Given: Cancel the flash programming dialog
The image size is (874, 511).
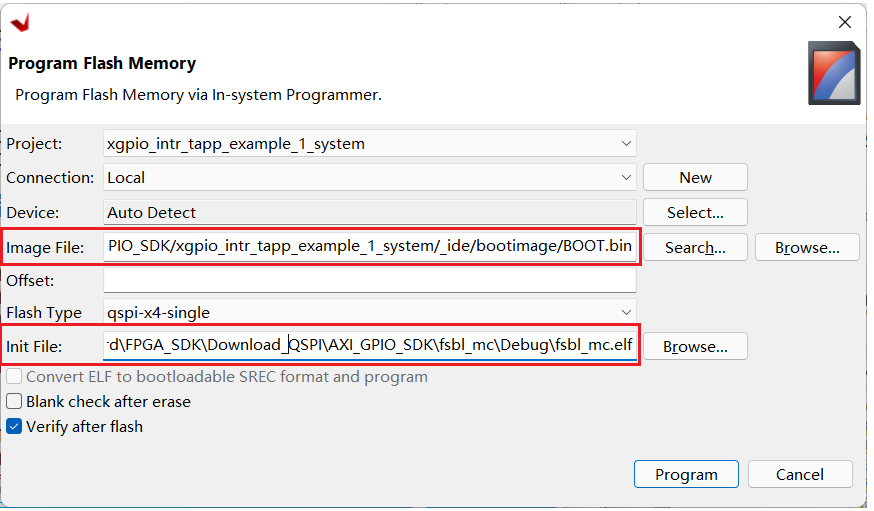Looking at the screenshot, I should [800, 475].
